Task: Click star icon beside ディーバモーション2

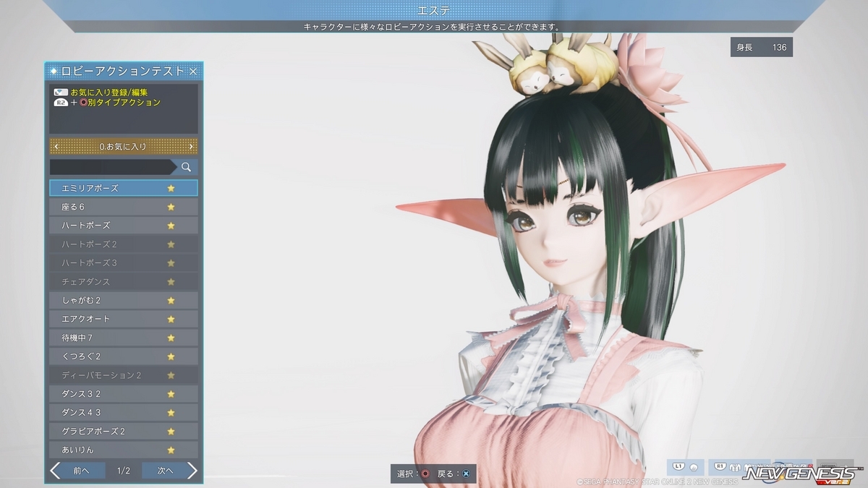Action: tap(171, 375)
